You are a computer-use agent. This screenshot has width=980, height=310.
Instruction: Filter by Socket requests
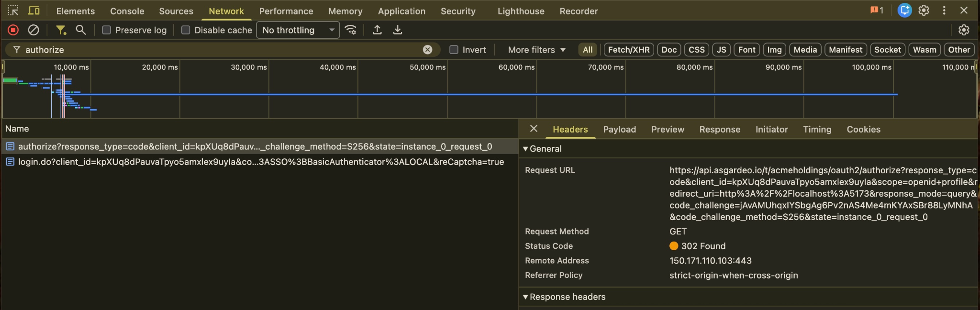[888, 50]
